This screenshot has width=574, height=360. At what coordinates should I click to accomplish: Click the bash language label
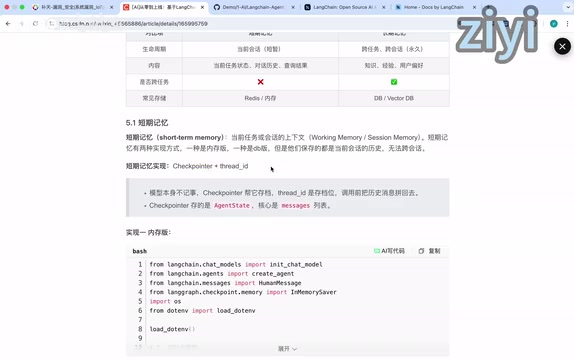[x=139, y=251]
